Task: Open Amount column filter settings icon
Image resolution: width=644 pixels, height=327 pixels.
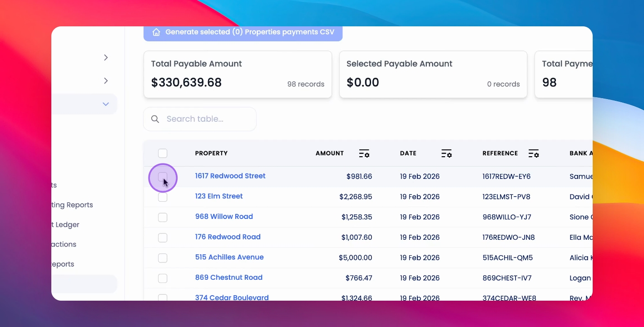Action: click(364, 154)
